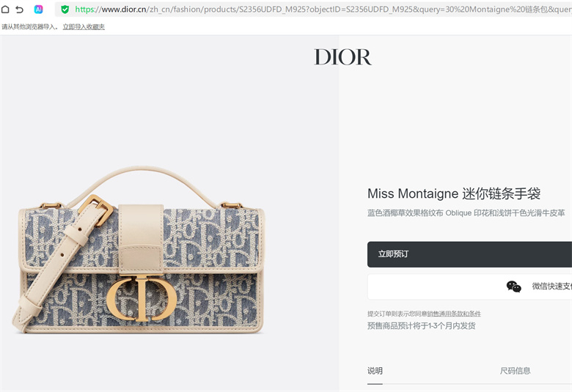Click the WeChat logo icon
The image size is (572, 392).
tap(513, 286)
